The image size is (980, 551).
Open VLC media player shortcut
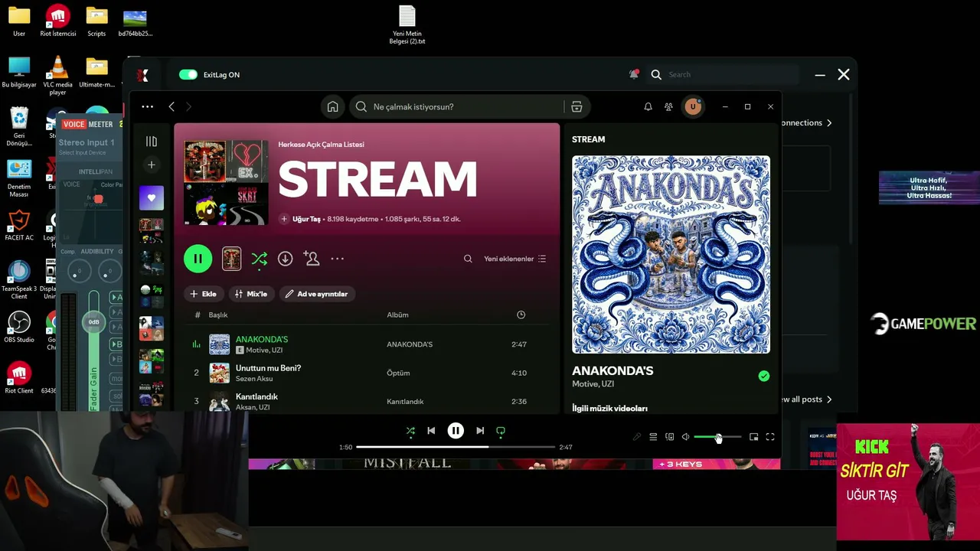[x=57, y=77]
